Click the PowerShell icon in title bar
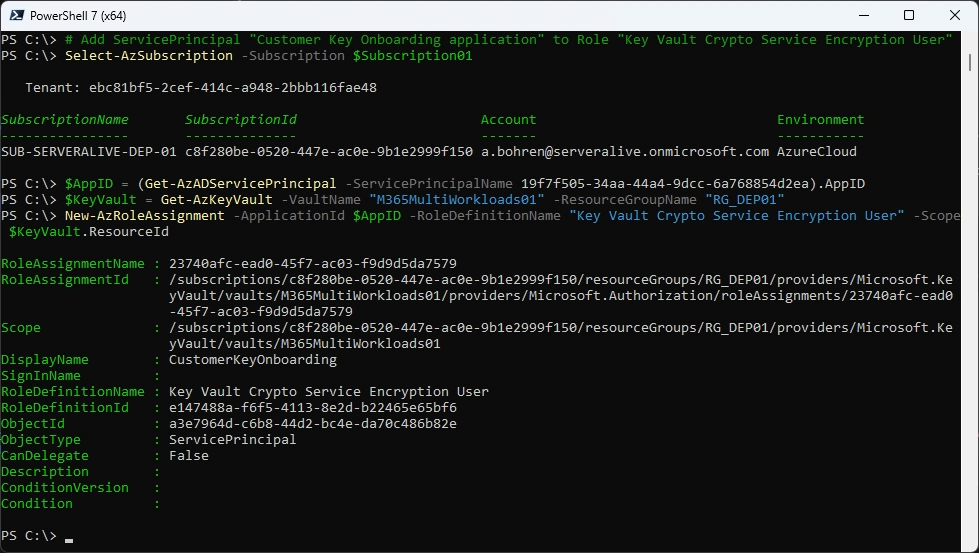This screenshot has width=979, height=553. pos(17,16)
